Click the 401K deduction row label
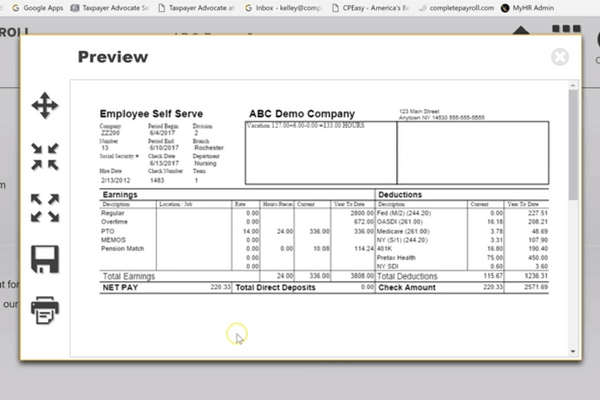The height and width of the screenshot is (400, 600). [384, 248]
